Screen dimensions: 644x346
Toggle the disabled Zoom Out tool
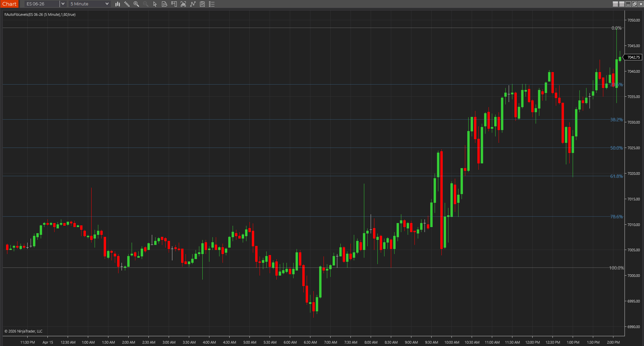tap(145, 4)
